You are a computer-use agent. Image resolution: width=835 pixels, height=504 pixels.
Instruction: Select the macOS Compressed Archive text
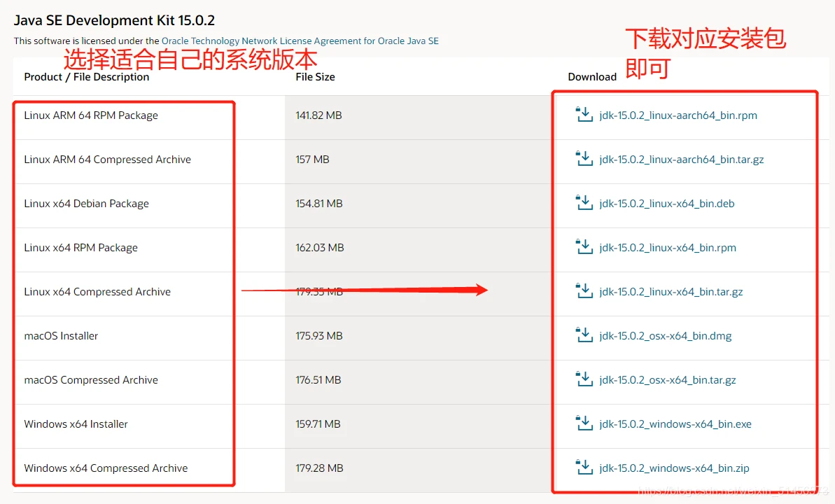[x=91, y=380]
